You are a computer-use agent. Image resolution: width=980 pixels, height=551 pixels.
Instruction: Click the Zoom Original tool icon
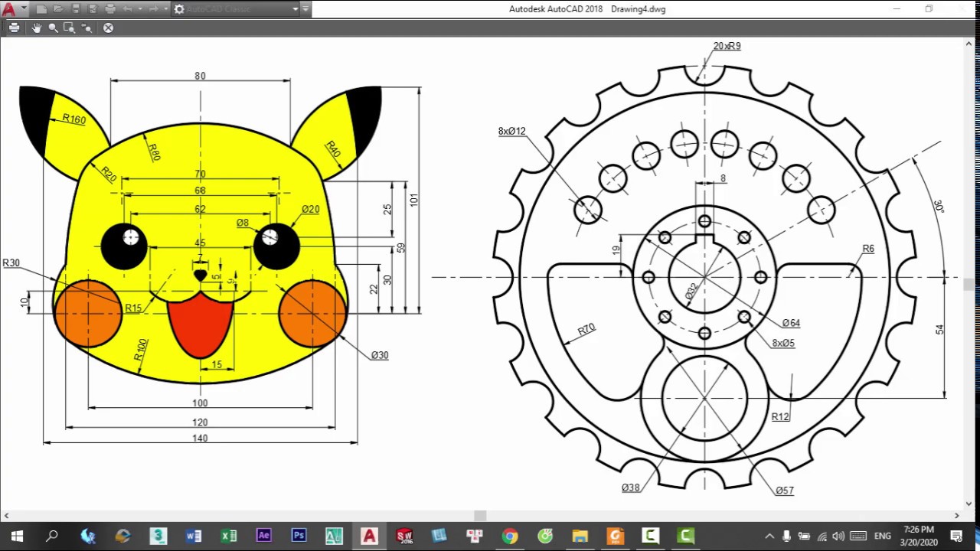tap(87, 28)
